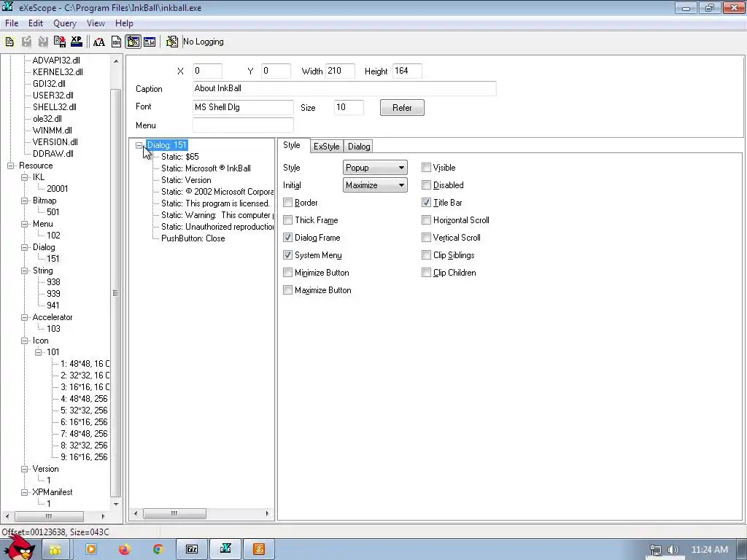Open the Help menu
Viewport: 747px width, 560px height.
[124, 23]
